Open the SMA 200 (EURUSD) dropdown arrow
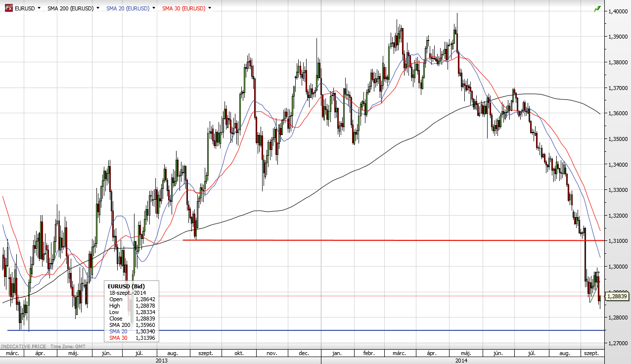Viewport: 631px width, 364px height. (98, 8)
